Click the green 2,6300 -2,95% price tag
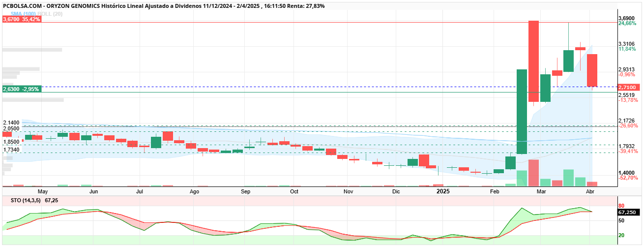Image resolution: width=644 pixels, height=247 pixels. pyautogui.click(x=22, y=89)
